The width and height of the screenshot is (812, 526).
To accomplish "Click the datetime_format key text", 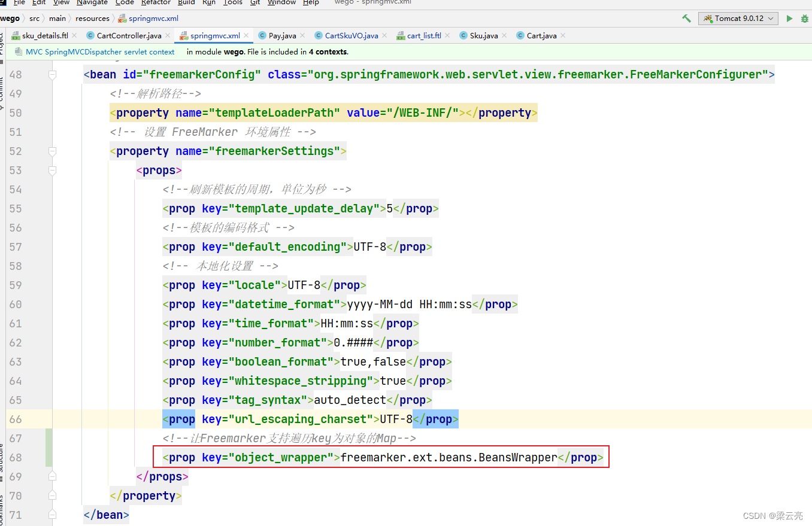I will click(x=284, y=305).
